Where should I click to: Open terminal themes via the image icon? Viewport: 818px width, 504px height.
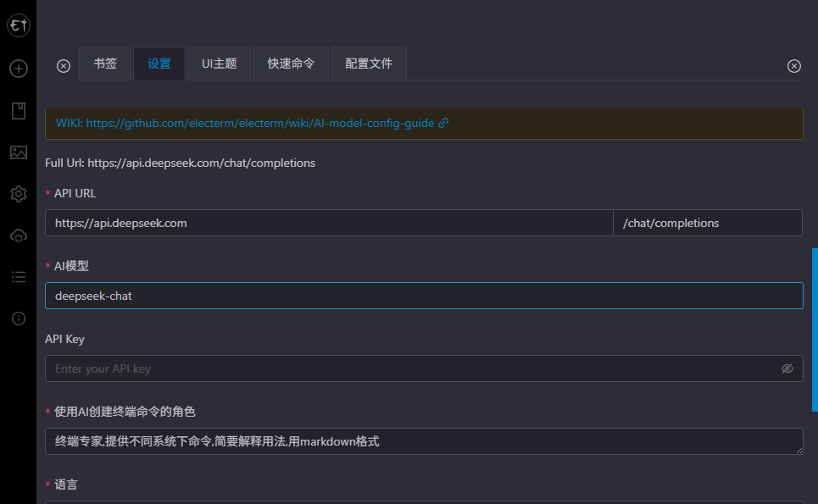18,152
